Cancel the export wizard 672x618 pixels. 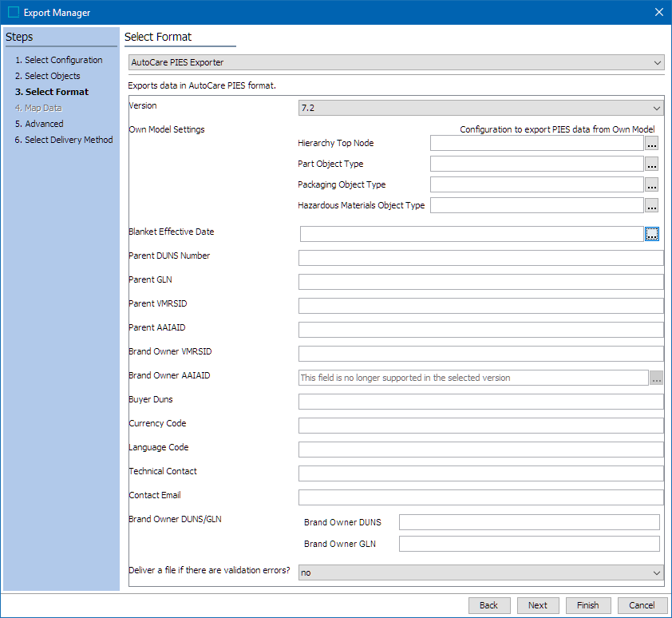642,605
